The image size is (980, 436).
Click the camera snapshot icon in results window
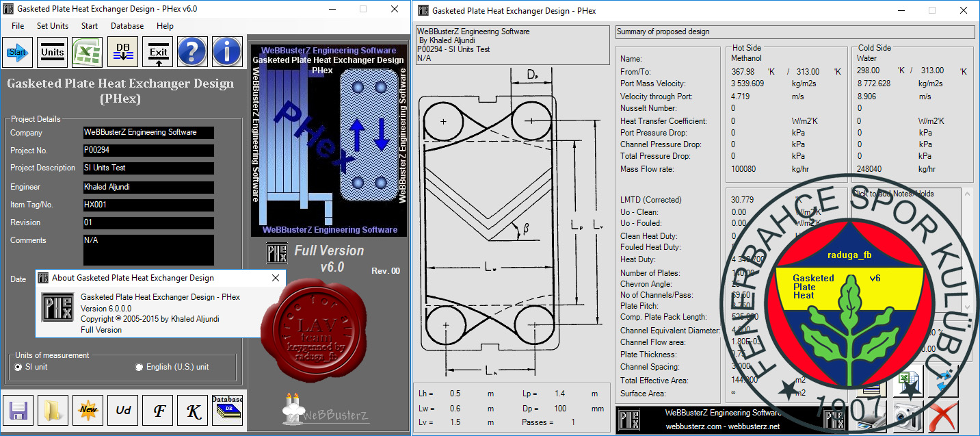(908, 415)
